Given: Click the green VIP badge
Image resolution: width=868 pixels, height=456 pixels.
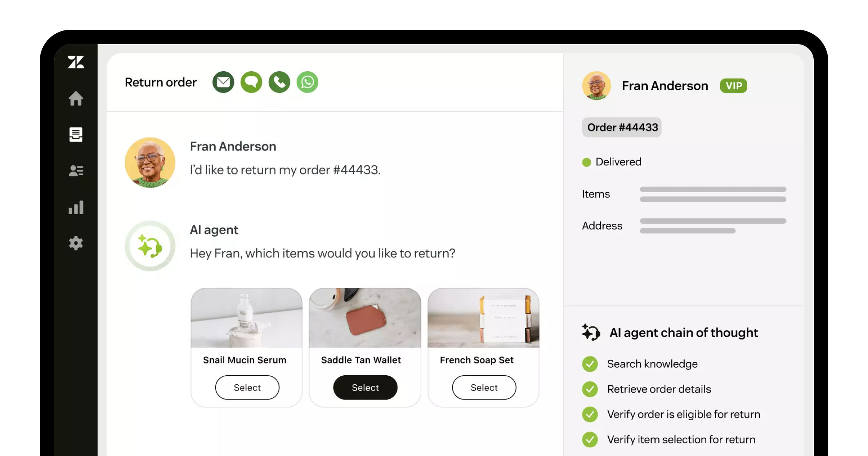Looking at the screenshot, I should click(733, 86).
